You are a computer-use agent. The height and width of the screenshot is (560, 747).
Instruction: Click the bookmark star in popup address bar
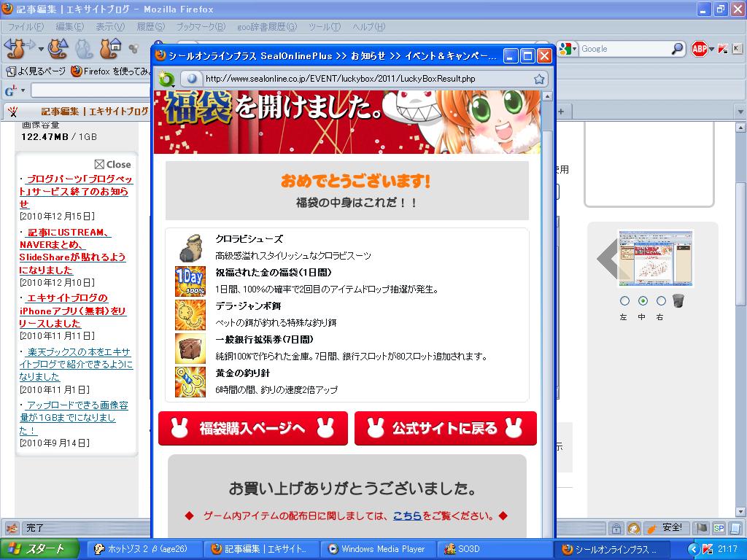point(539,79)
